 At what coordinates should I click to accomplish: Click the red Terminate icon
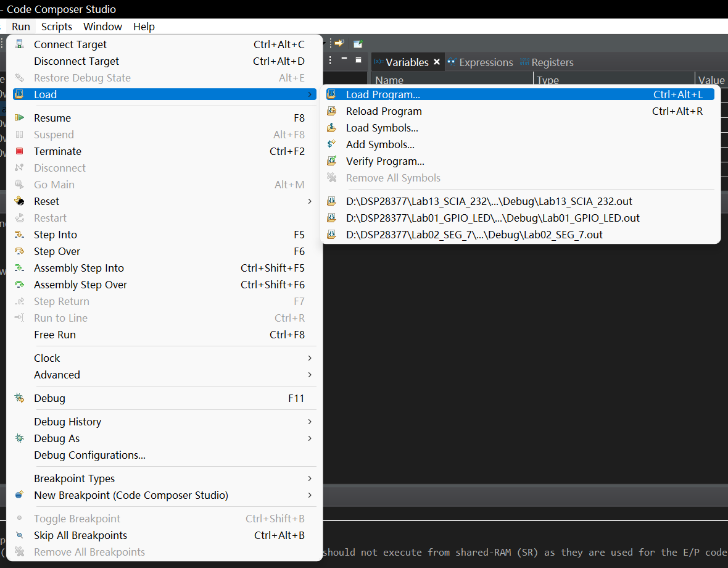(x=20, y=151)
